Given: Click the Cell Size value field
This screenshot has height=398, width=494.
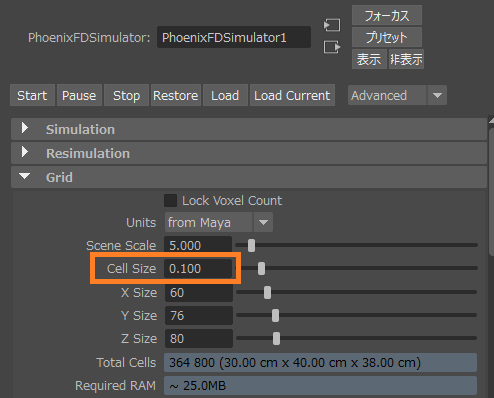Looking at the screenshot, I should point(198,268).
